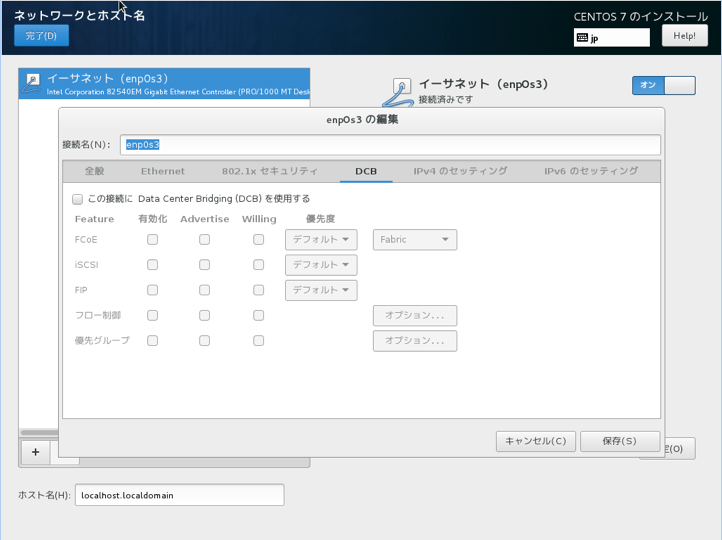
Task: Check the FCoE Advertise checkbox
Action: [x=204, y=239]
